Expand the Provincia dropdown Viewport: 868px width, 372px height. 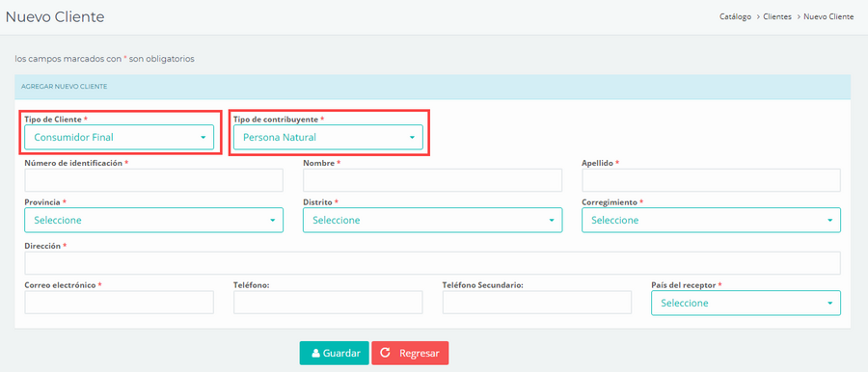(154, 220)
